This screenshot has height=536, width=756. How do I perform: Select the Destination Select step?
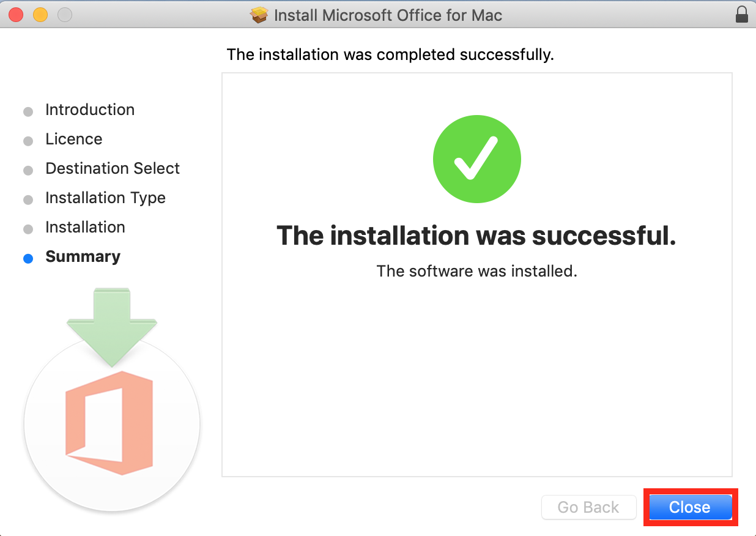[x=113, y=168]
